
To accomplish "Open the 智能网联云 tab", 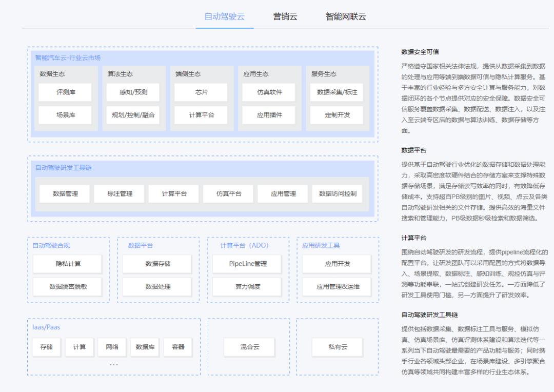I will click(346, 16).
